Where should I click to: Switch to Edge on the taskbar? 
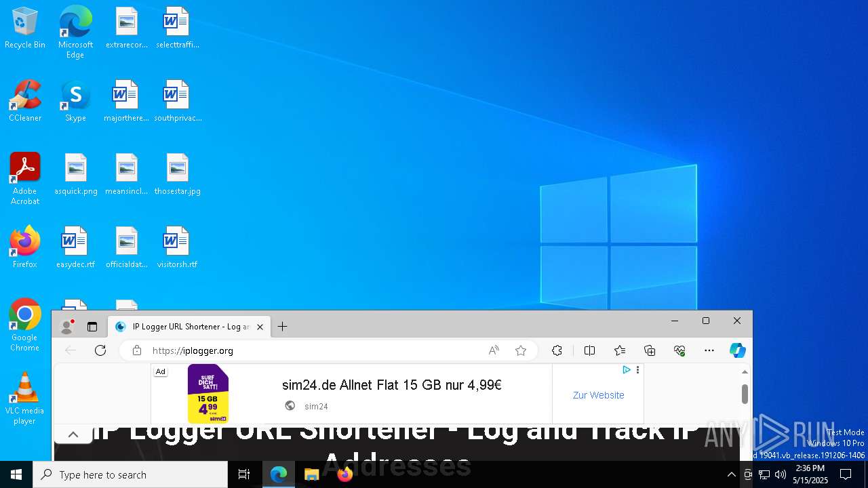(279, 474)
